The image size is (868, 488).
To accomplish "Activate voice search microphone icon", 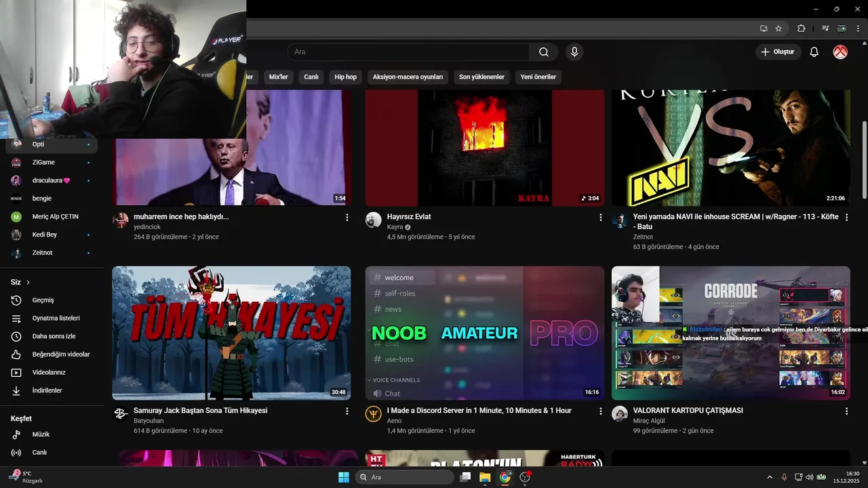I will 574,52.
